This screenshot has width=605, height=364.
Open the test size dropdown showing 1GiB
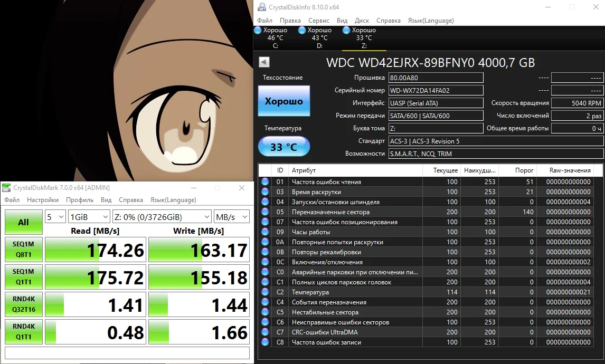(x=89, y=217)
